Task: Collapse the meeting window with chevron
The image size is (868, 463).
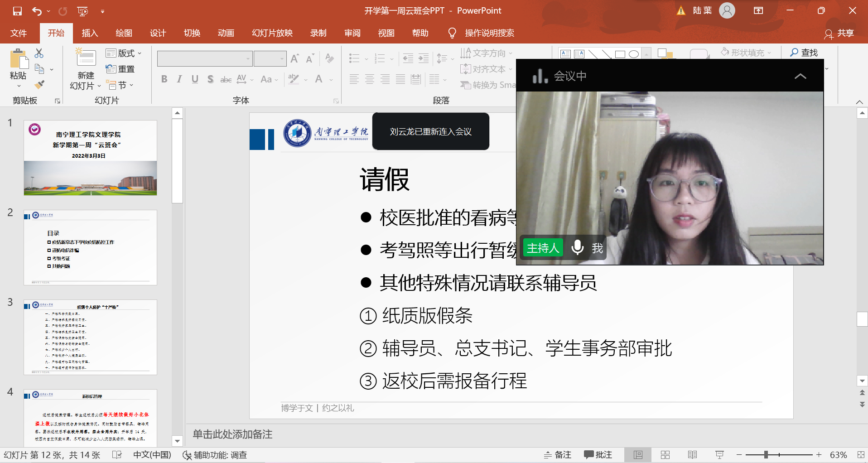Action: click(800, 76)
